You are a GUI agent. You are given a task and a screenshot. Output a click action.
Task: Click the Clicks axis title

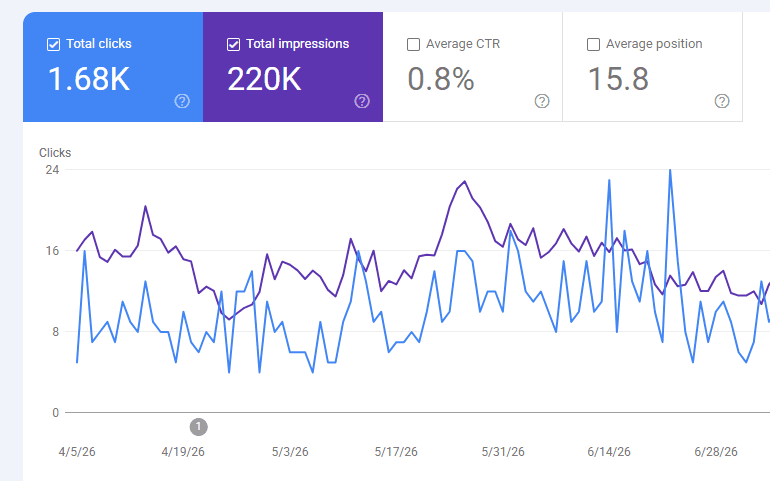coord(55,153)
